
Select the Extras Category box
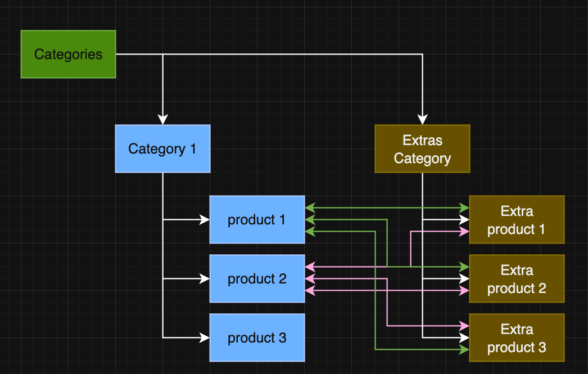pyautogui.click(x=422, y=148)
